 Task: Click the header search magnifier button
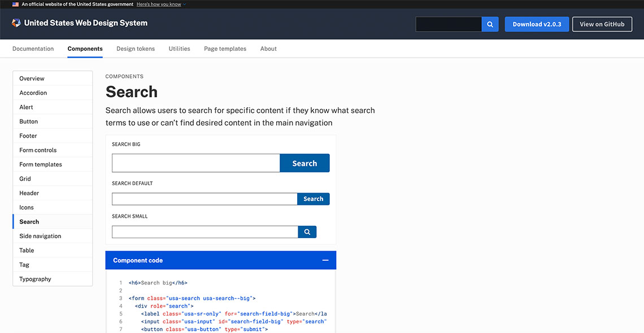490,24
